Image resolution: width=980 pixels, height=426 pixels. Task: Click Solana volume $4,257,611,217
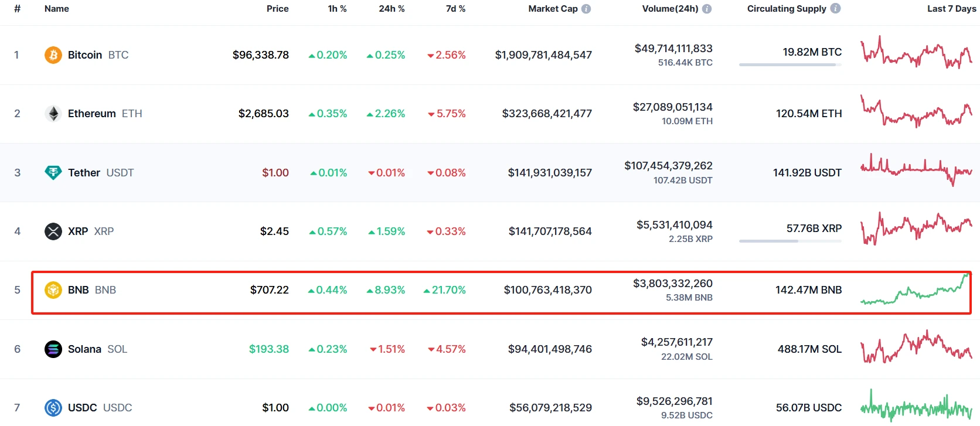[677, 342]
